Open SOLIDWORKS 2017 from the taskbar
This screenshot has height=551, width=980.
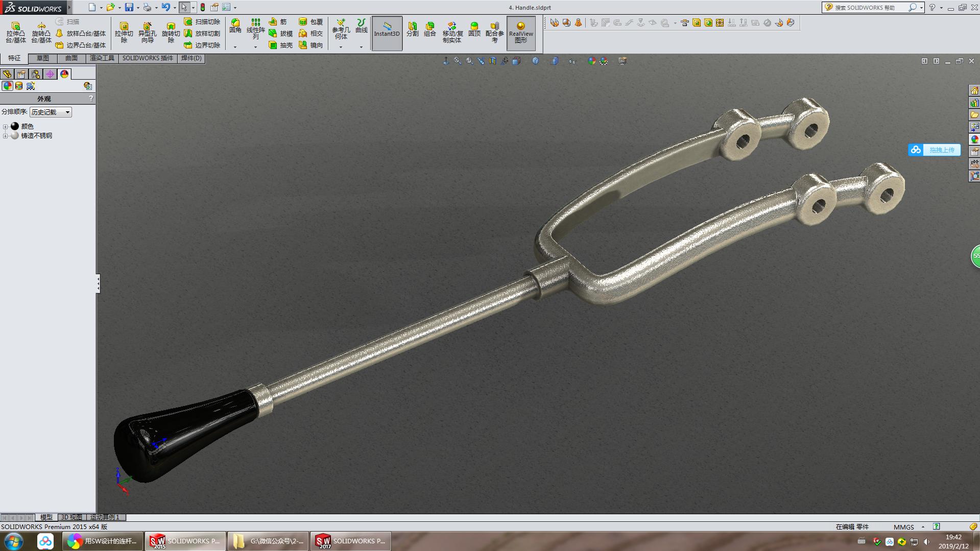[350, 541]
